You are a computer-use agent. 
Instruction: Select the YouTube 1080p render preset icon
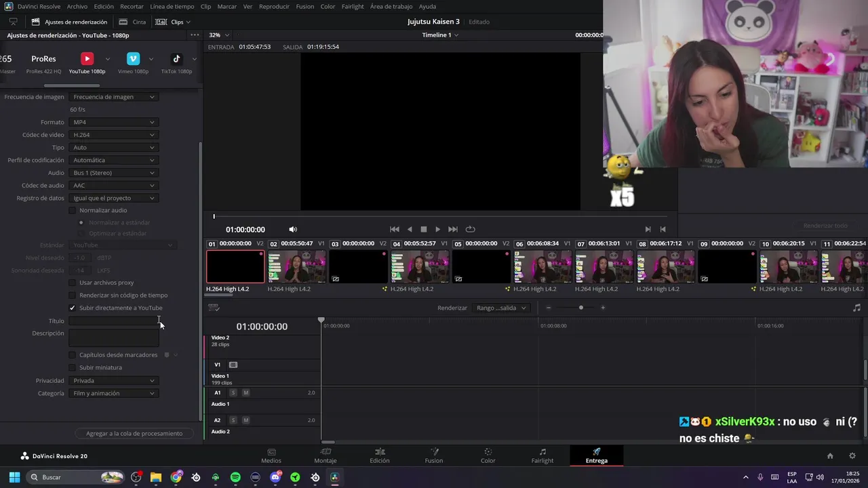point(87,58)
